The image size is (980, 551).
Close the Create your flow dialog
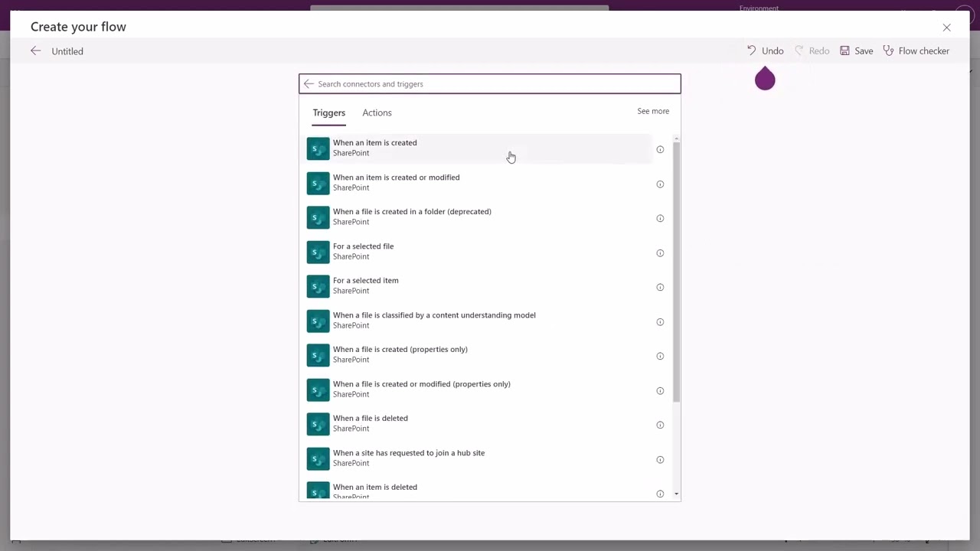pyautogui.click(x=946, y=28)
